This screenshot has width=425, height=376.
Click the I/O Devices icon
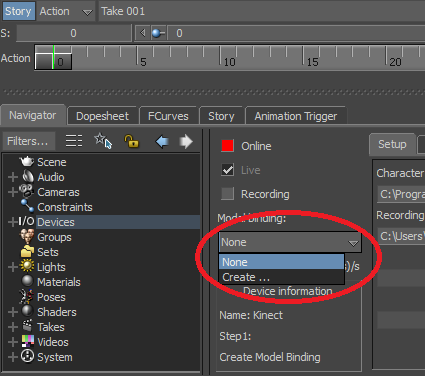point(26,221)
